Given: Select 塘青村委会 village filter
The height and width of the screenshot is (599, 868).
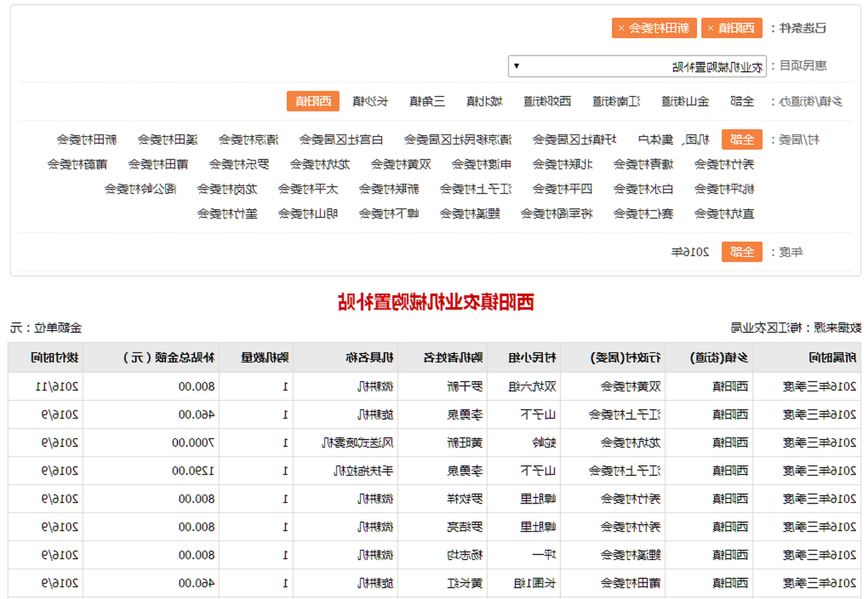Looking at the screenshot, I should pos(643,165).
